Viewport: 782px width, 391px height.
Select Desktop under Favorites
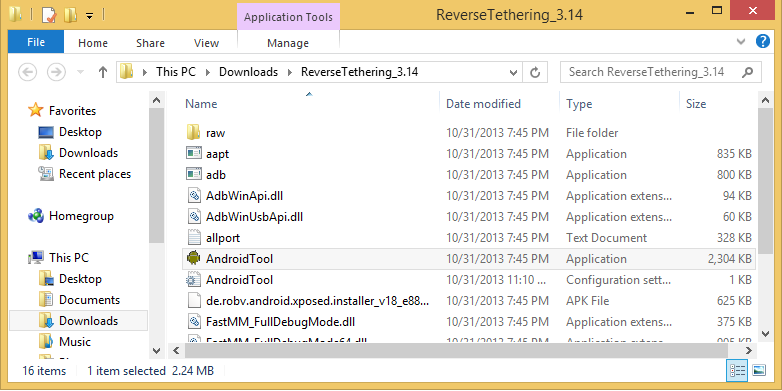pyautogui.click(x=80, y=132)
